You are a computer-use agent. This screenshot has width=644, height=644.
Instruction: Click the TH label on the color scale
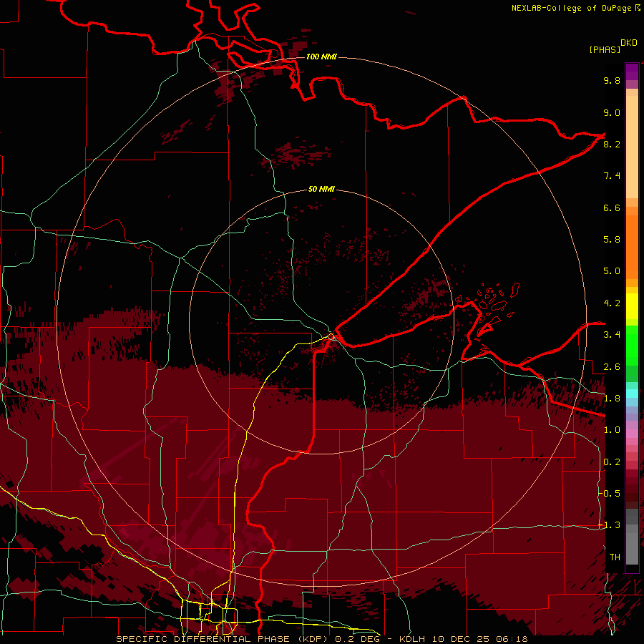(x=615, y=557)
